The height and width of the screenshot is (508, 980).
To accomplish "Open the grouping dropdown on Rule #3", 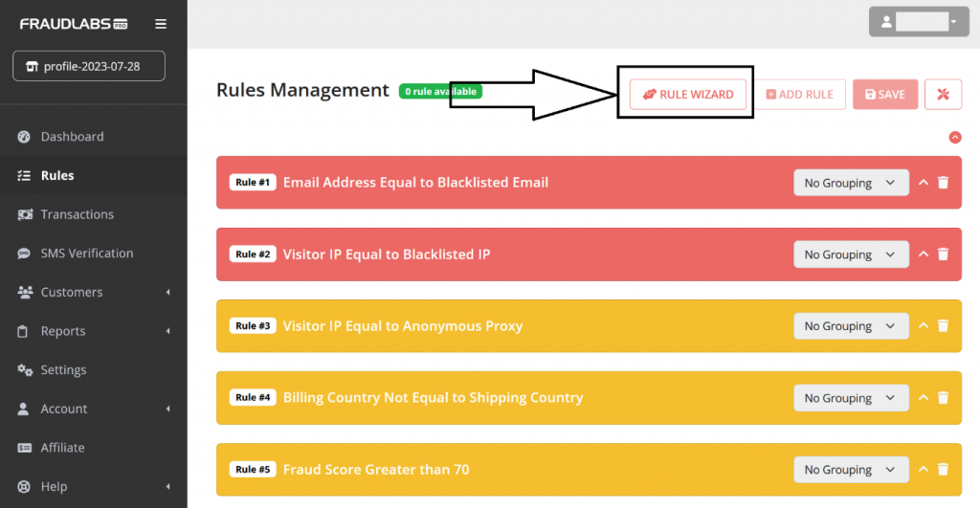I will pos(851,326).
